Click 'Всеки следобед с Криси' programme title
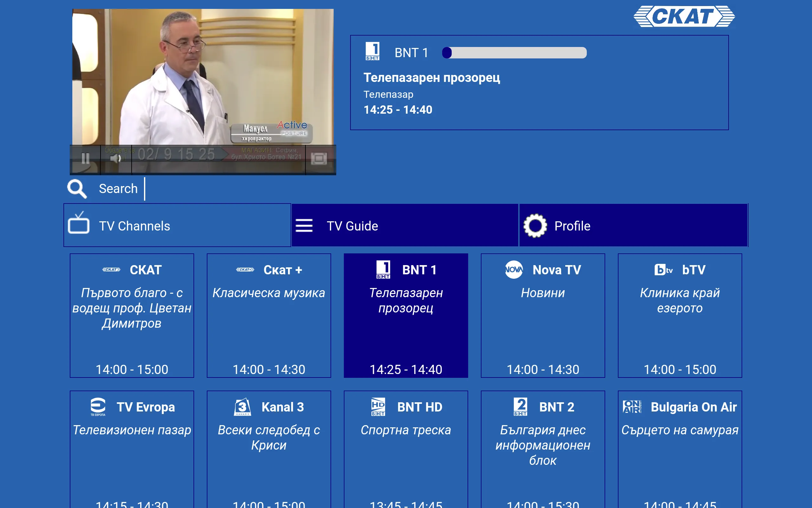812x508 pixels. coord(269,438)
